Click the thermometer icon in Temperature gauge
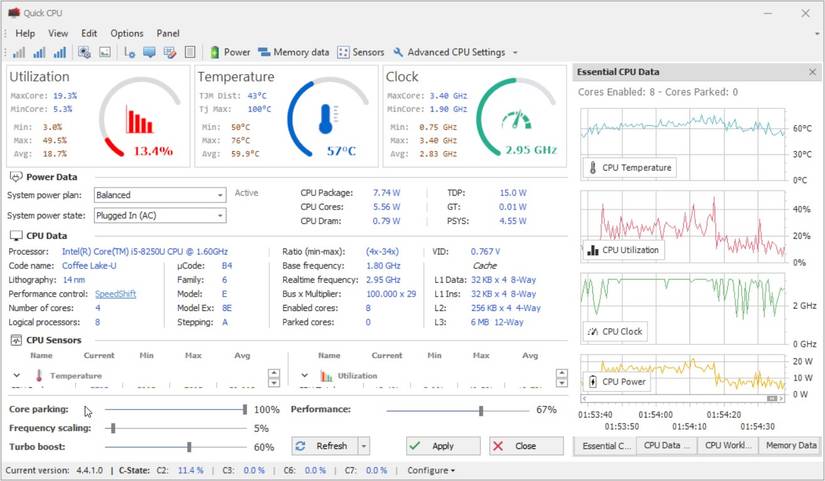This screenshot has height=481, width=825. [x=327, y=118]
